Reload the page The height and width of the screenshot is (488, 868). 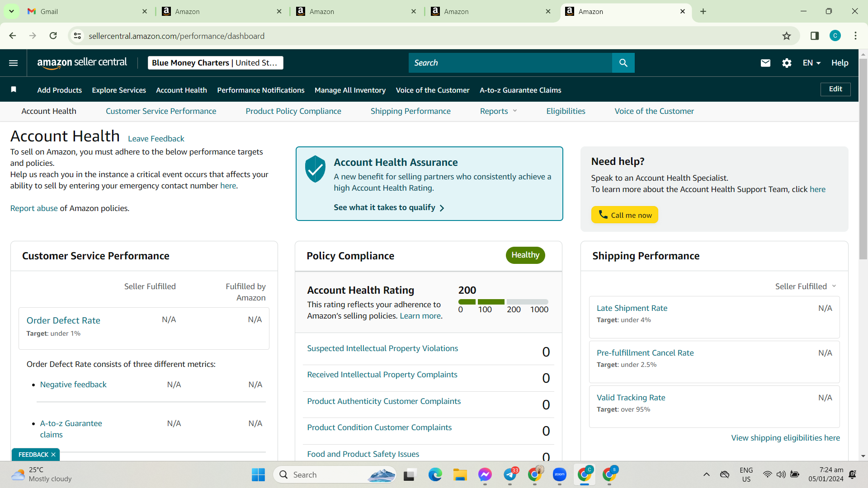pos(53,36)
